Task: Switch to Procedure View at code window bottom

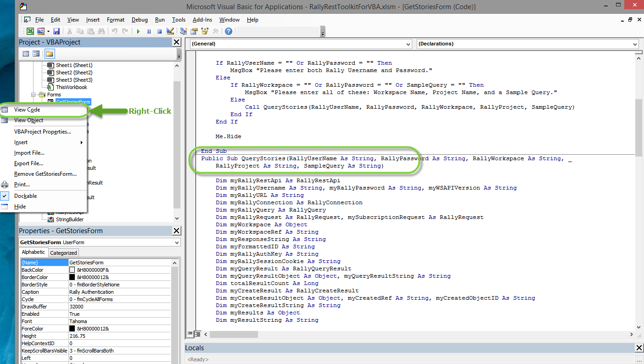Action: (x=190, y=334)
